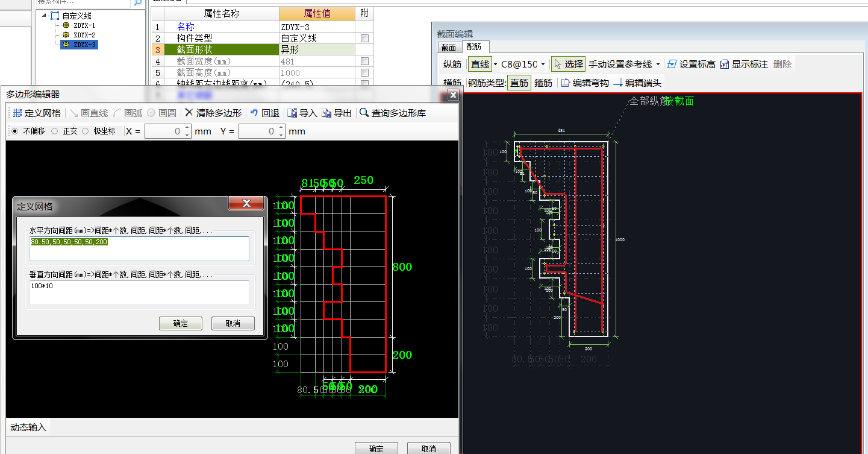The image size is (868, 454).
Task: Click 编辑弯钩 edit hook tool
Action: [x=584, y=83]
